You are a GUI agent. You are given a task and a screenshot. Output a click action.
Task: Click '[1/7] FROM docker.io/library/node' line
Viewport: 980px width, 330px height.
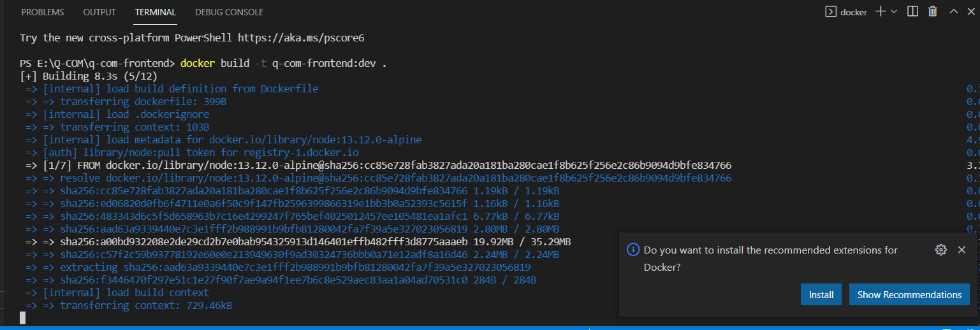[379, 165]
